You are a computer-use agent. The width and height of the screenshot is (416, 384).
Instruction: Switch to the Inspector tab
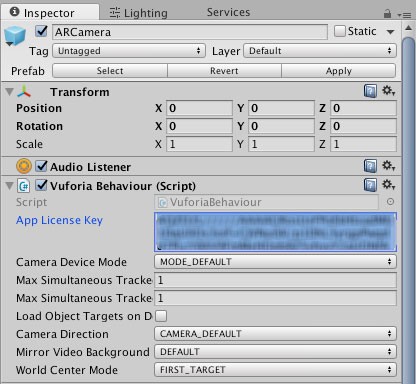click(50, 12)
